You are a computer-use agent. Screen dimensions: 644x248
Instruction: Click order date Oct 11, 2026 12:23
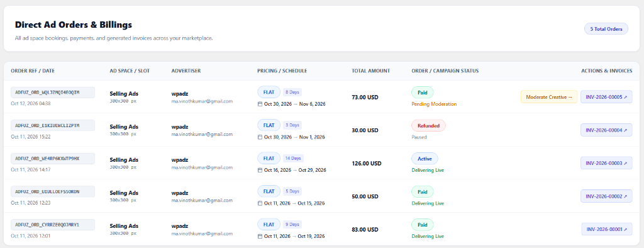tap(31, 203)
